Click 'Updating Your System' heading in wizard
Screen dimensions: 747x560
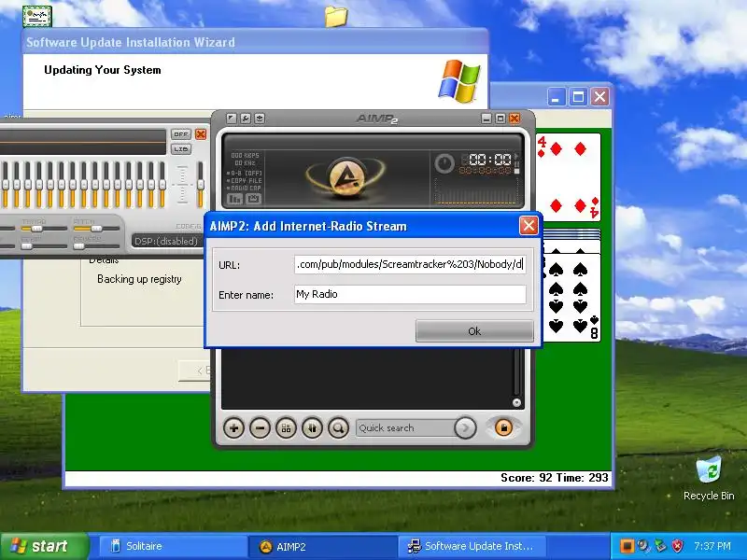[103, 70]
